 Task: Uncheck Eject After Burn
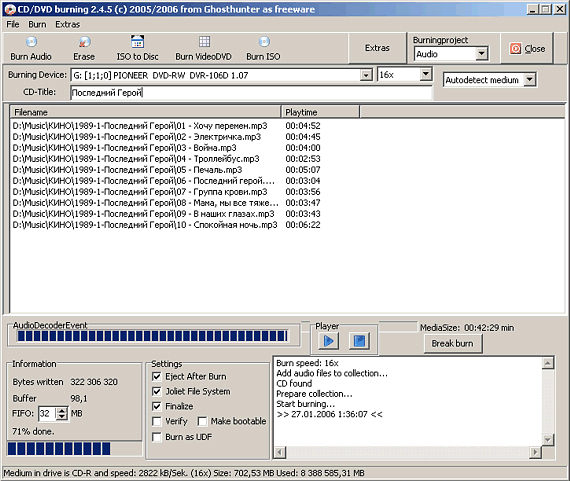coord(157,377)
